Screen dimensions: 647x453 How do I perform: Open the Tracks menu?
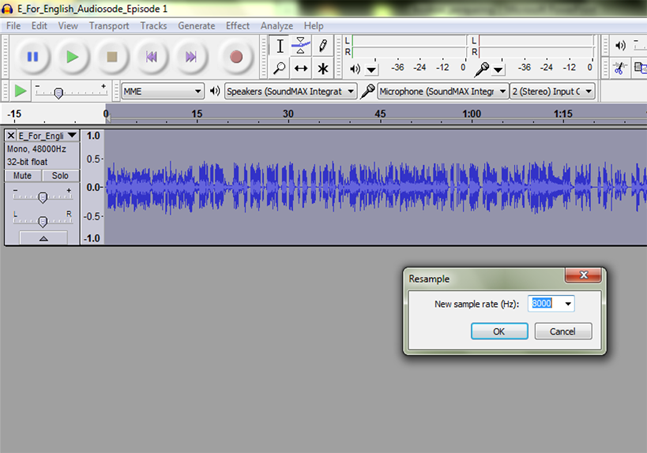153,25
